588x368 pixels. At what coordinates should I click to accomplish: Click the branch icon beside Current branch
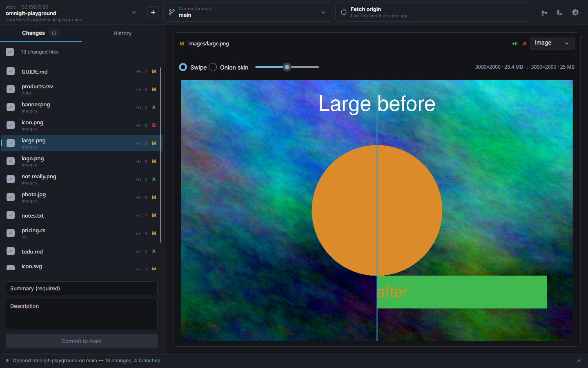click(x=172, y=12)
